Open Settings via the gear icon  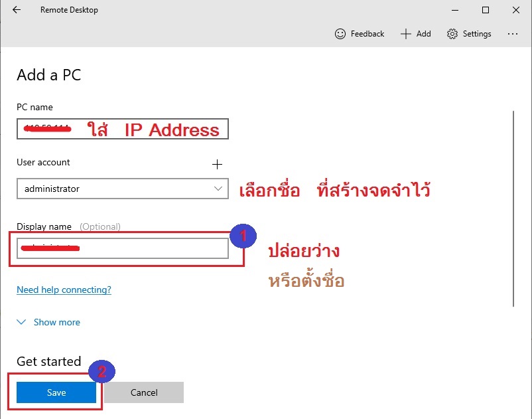point(452,34)
